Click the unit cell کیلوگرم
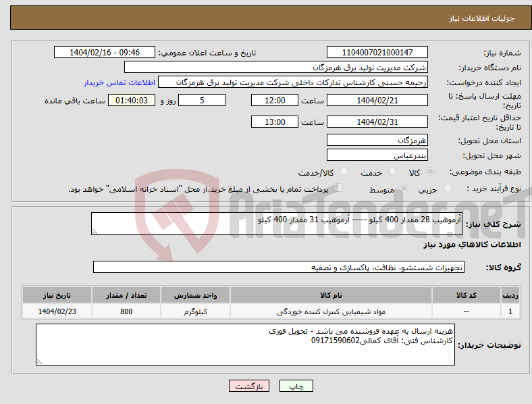532x404 pixels. pyautogui.click(x=195, y=311)
